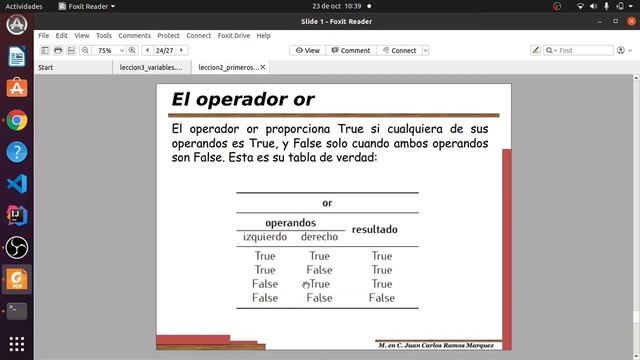Click the page number 24/27 field
Image resolution: width=640 pixels, height=360 pixels.
(x=164, y=51)
